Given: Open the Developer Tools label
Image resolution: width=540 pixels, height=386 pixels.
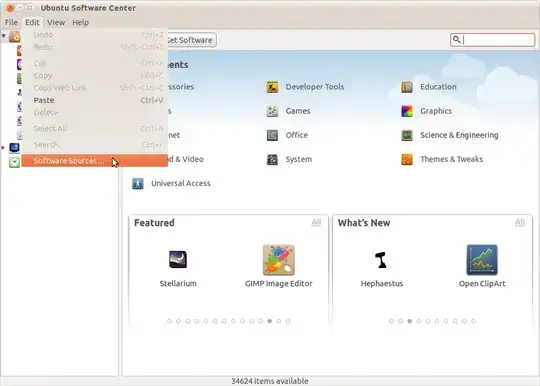Looking at the screenshot, I should click(315, 87).
